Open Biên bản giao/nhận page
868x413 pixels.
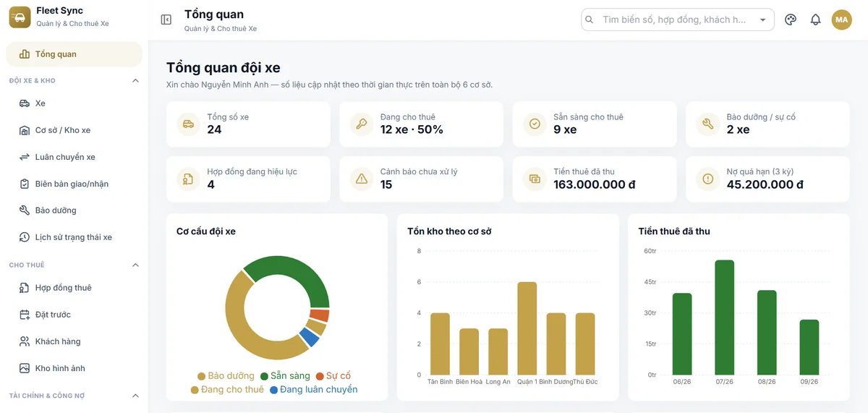[x=74, y=184]
